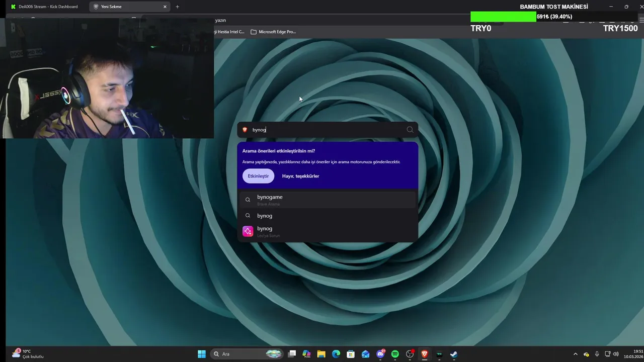Open the "Microsoft Edge Pro..." bookmark folder
The width and height of the screenshot is (644, 362).
273,32
